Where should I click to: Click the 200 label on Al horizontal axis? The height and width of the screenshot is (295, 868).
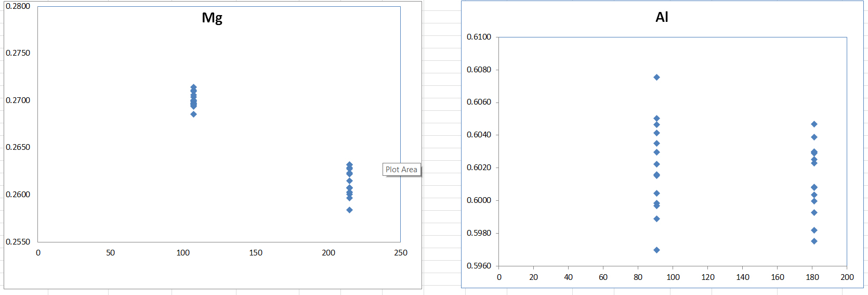tap(847, 277)
